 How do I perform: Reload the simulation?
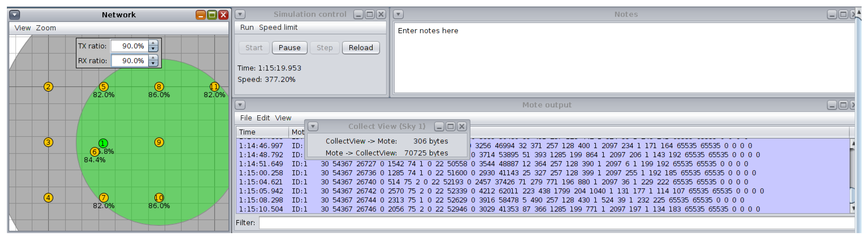click(360, 48)
